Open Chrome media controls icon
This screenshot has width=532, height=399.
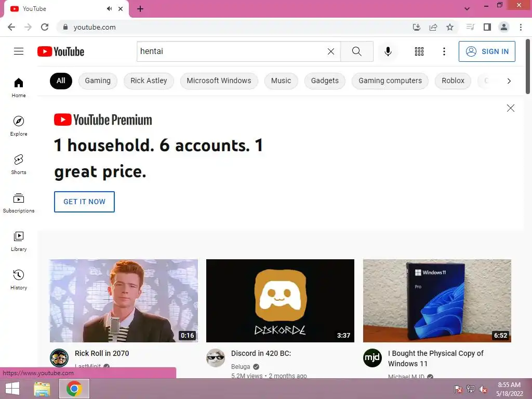[x=470, y=27]
